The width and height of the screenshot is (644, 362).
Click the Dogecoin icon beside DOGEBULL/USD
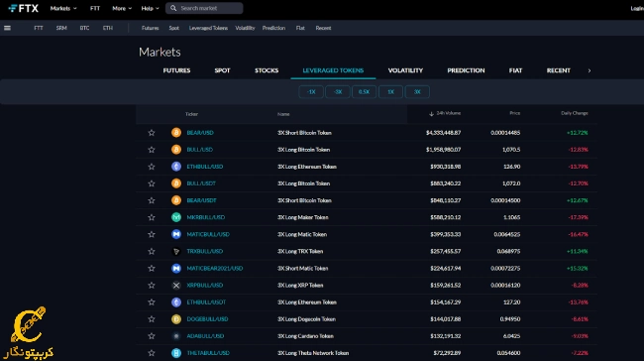click(176, 318)
